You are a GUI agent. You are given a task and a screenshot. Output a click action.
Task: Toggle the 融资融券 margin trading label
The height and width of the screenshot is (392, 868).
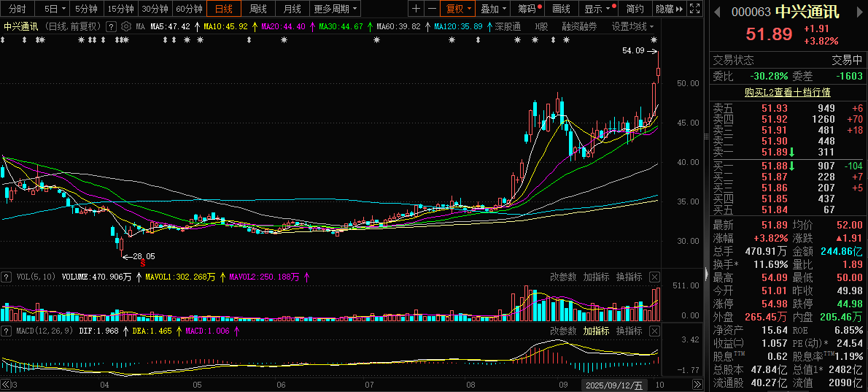click(579, 26)
